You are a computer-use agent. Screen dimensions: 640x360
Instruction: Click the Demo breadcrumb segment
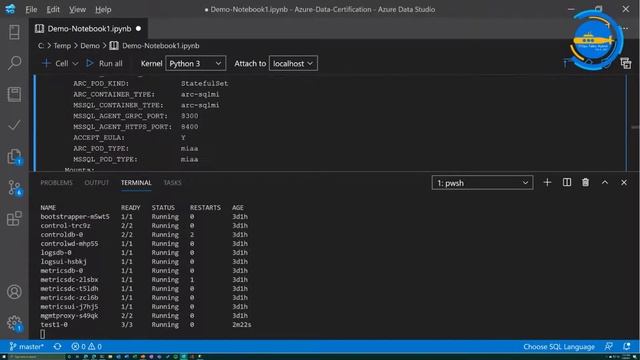(x=90, y=46)
